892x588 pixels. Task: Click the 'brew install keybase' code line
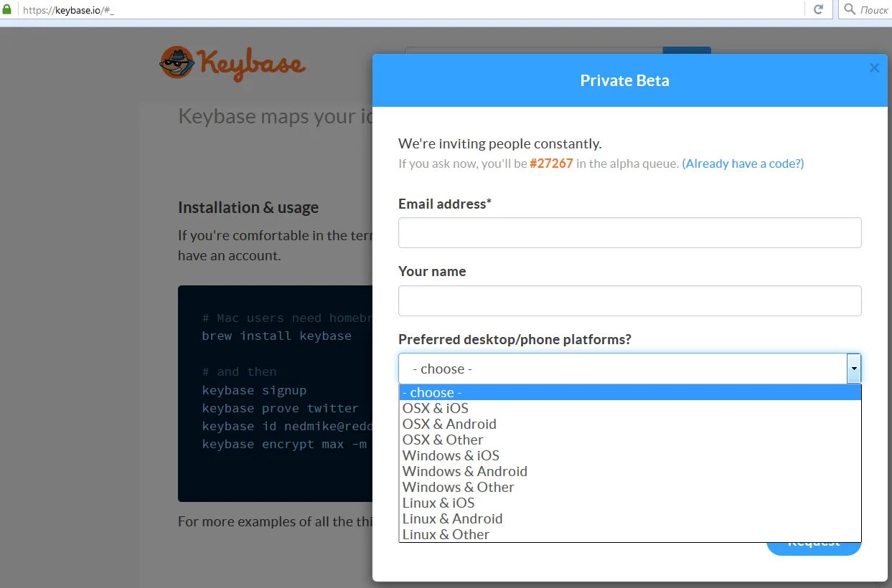(x=277, y=336)
